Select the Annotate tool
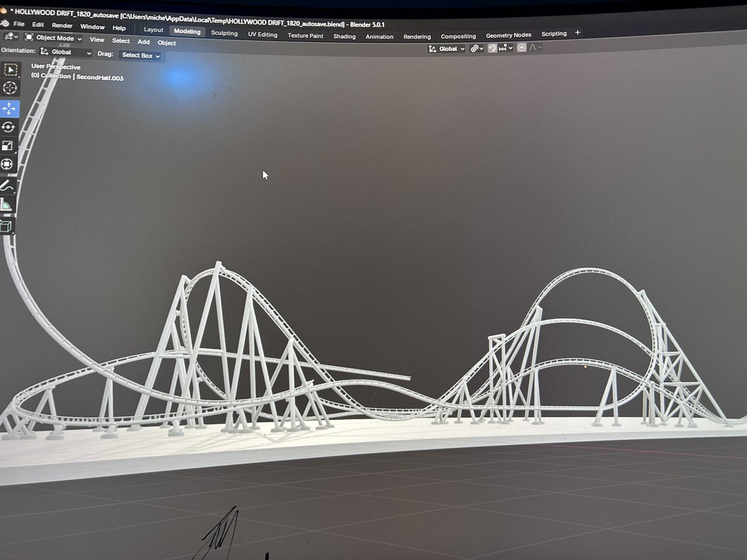Screen dimensions: 747x560 [7, 185]
